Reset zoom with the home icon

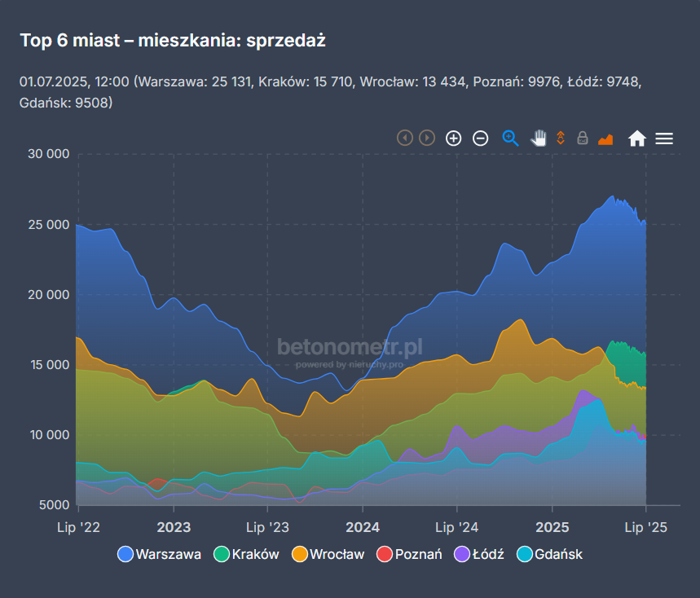tap(637, 139)
